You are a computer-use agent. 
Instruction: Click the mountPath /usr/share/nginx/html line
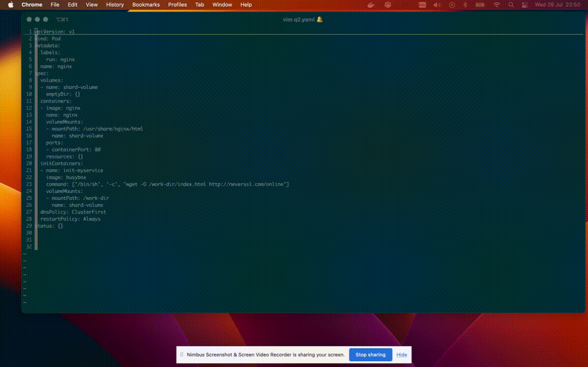pyautogui.click(x=95, y=129)
